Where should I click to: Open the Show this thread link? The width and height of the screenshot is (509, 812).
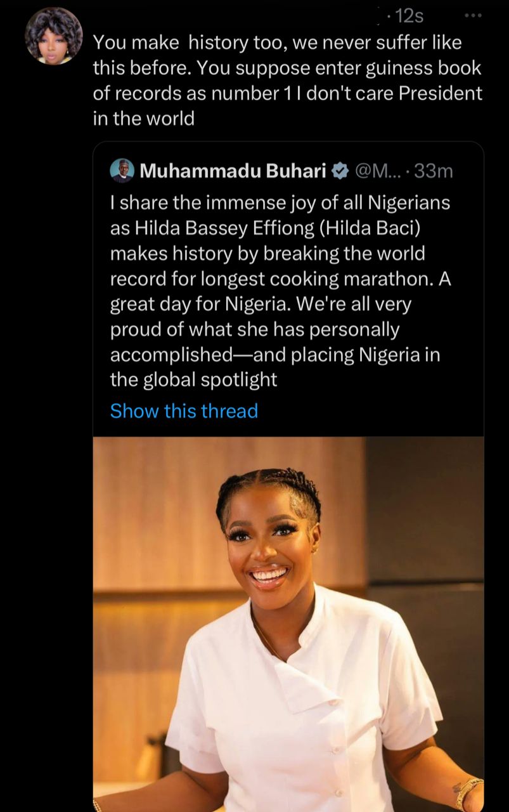pos(184,411)
